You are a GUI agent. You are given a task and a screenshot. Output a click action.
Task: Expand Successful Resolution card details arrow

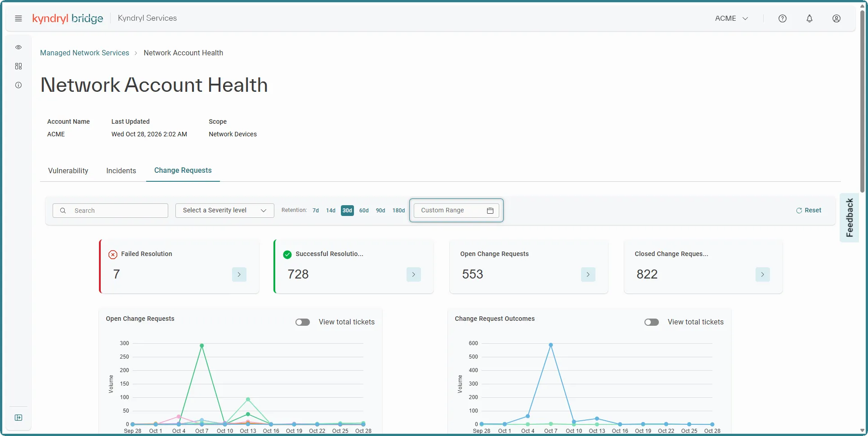414,274
